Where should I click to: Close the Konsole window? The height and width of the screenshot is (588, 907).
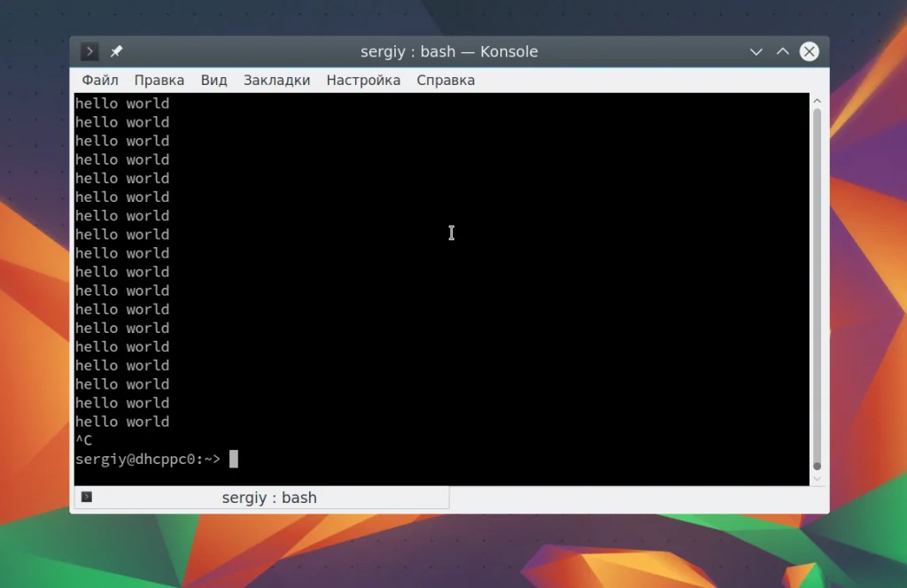[810, 51]
